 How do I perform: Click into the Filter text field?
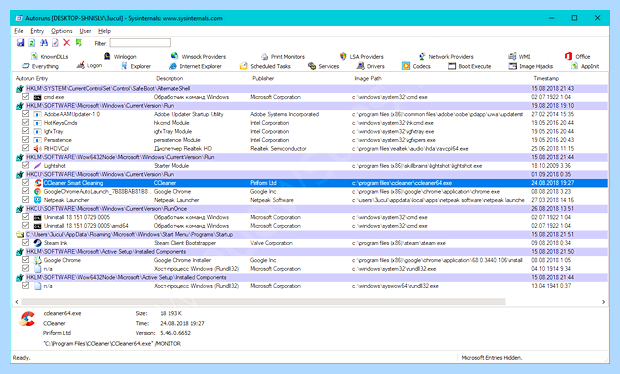click(140, 43)
